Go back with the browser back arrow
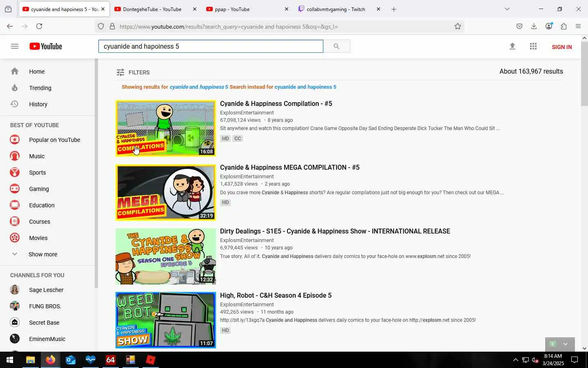The image size is (588, 368). [x=10, y=26]
